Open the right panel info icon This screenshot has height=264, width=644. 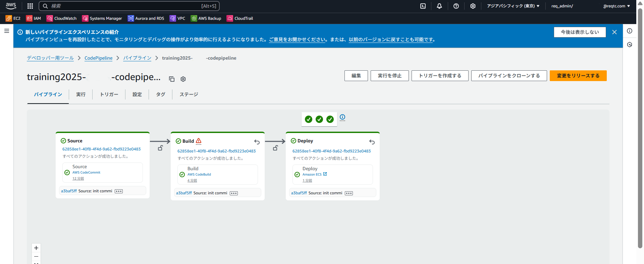click(x=630, y=31)
